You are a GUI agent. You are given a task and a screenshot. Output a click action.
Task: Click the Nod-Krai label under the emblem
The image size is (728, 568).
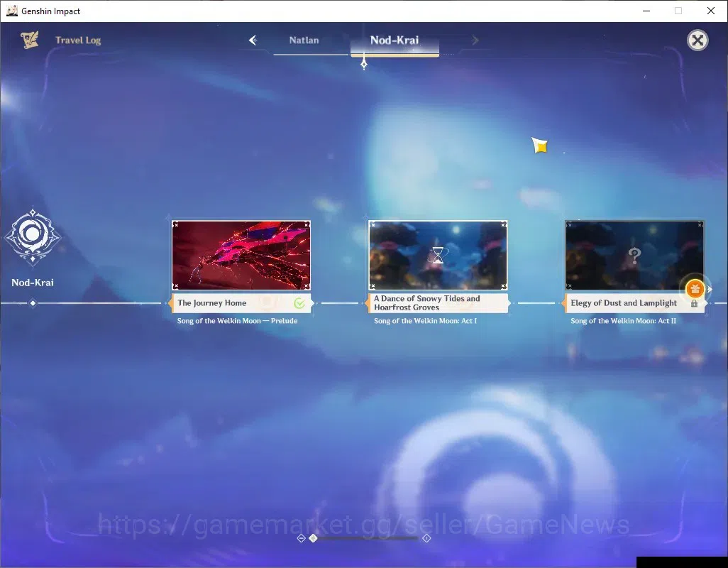(33, 283)
